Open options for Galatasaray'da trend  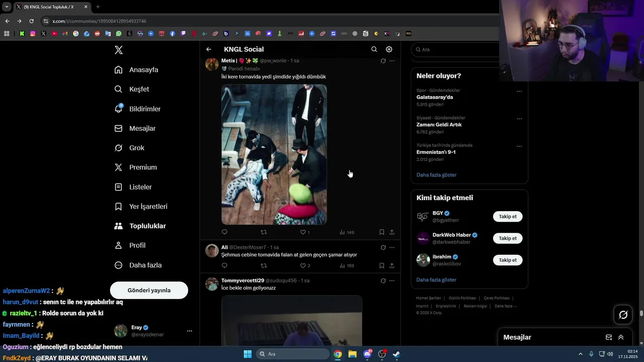(x=519, y=92)
